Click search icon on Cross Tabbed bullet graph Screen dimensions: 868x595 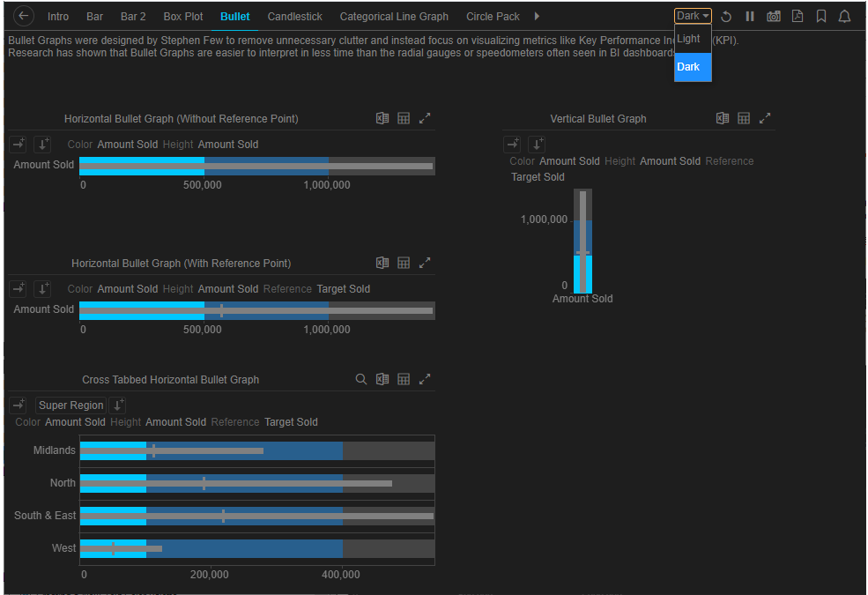click(x=361, y=379)
